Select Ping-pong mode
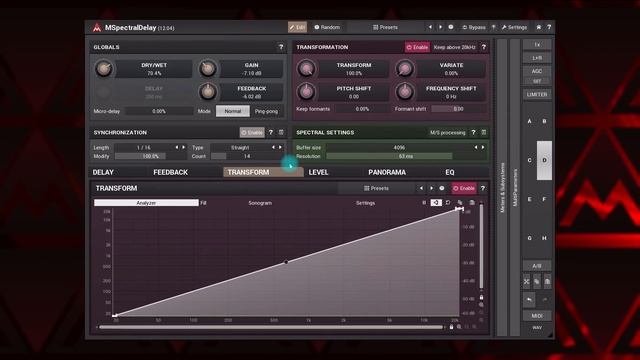The width and height of the screenshot is (640, 360). [x=266, y=111]
